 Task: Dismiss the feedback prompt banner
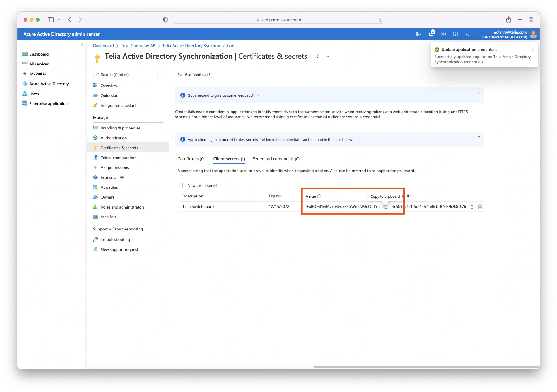479,93
